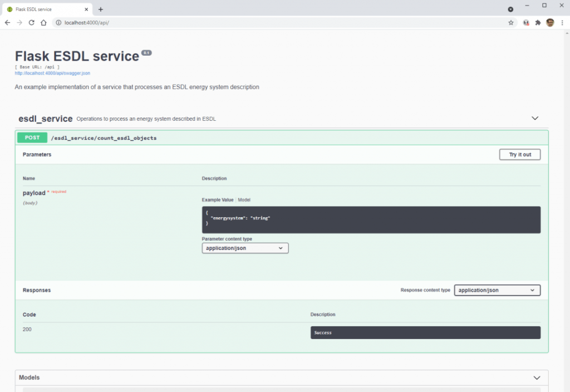Screen dimensions: 570x392
Task: Collapse the esdl_service section chevron
Action: click(535, 118)
